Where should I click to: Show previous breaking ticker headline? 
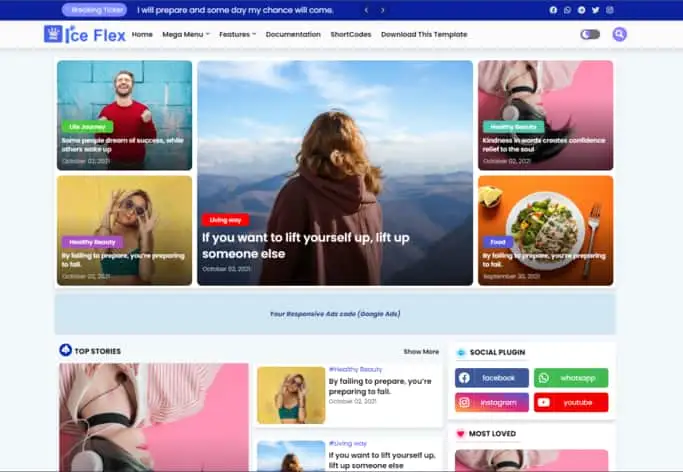coord(366,10)
